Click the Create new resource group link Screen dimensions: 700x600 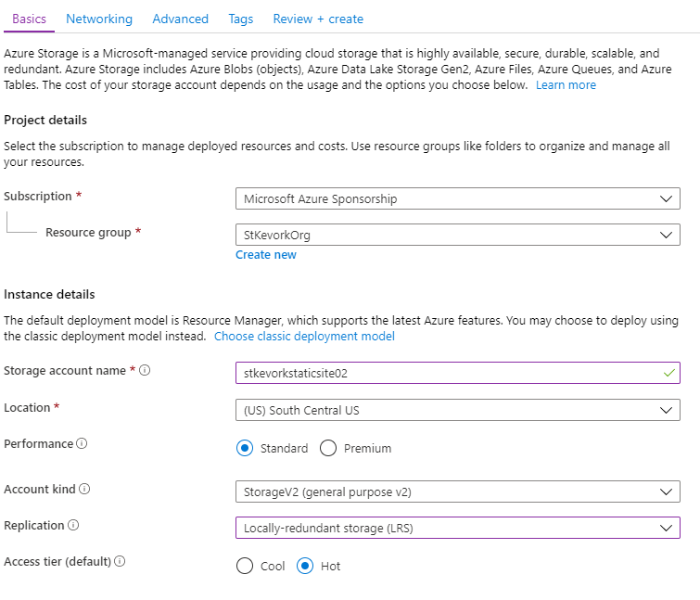[266, 255]
